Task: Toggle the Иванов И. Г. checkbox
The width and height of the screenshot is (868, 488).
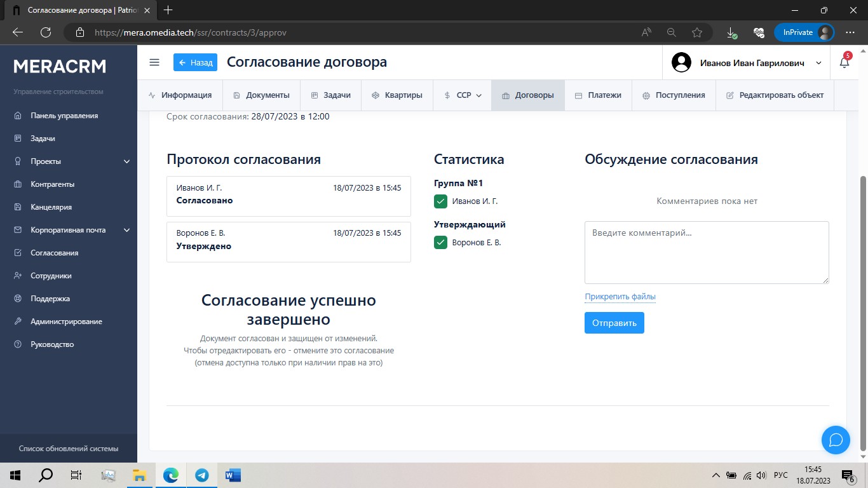Action: click(440, 201)
